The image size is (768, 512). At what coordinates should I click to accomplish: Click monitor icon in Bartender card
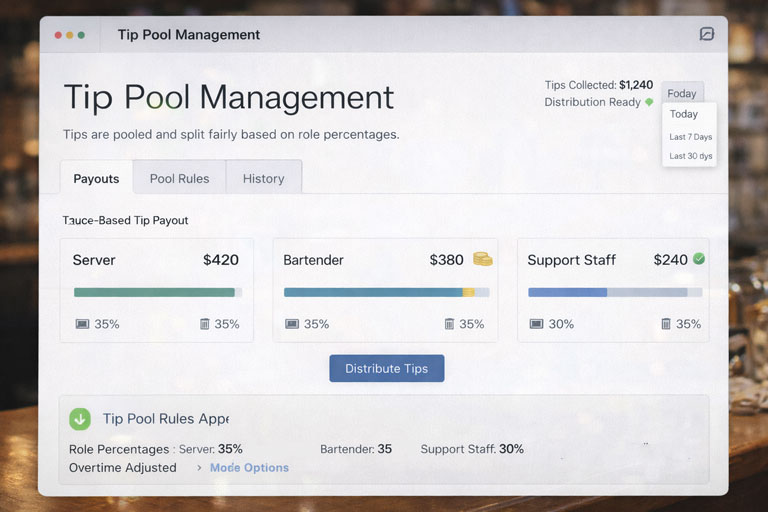[292, 324]
